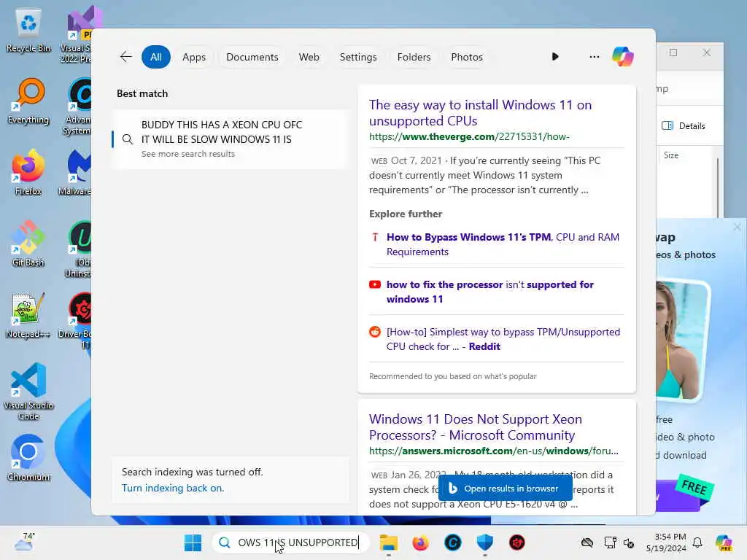This screenshot has width=747, height=560.
Task: Click Open results in browser button
Action: 505,489
